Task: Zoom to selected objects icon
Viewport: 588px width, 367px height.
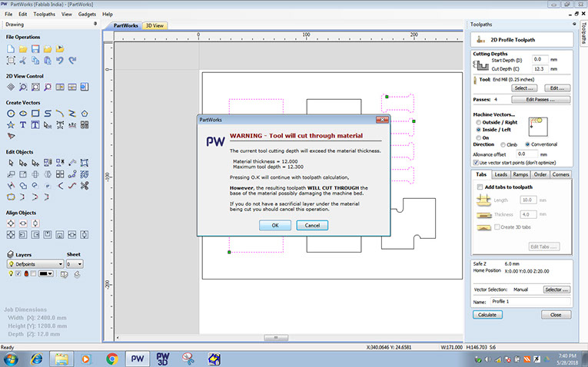Action: (x=48, y=87)
